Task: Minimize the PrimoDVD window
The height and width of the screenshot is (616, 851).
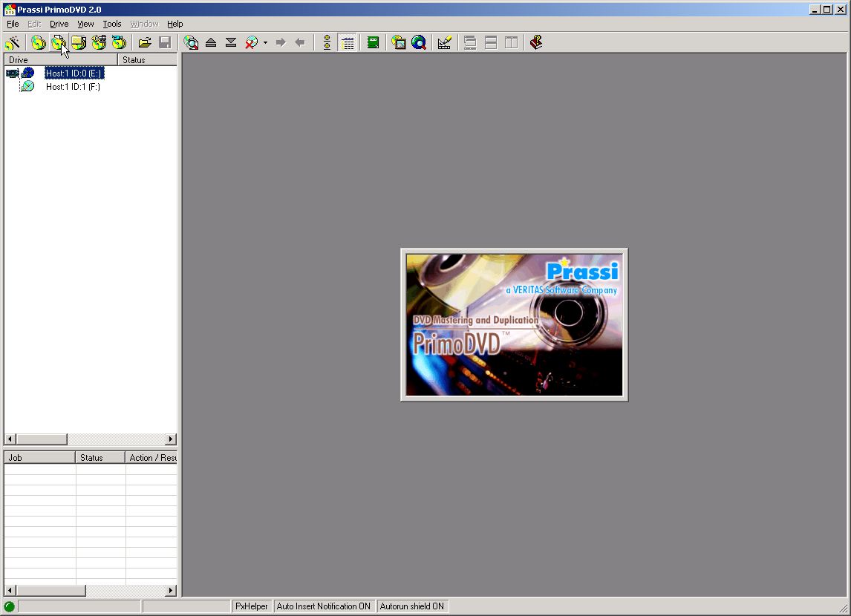Action: pos(815,9)
